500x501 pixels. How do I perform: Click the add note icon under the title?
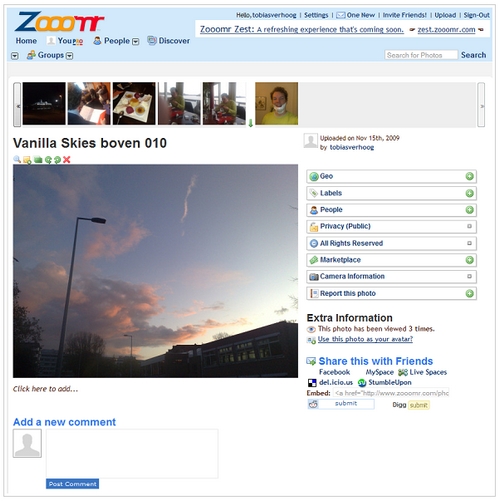27,160
